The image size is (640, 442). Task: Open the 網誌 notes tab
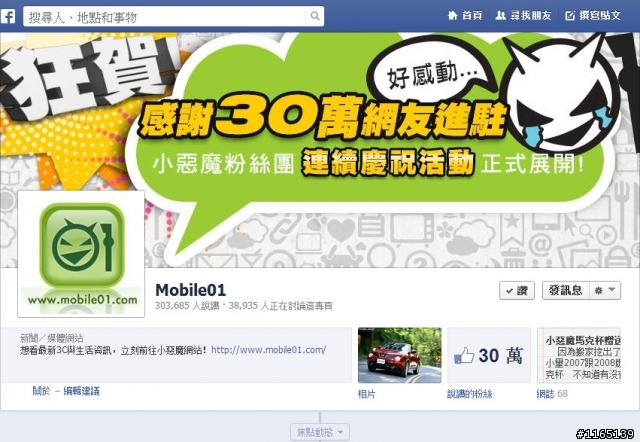click(x=545, y=393)
